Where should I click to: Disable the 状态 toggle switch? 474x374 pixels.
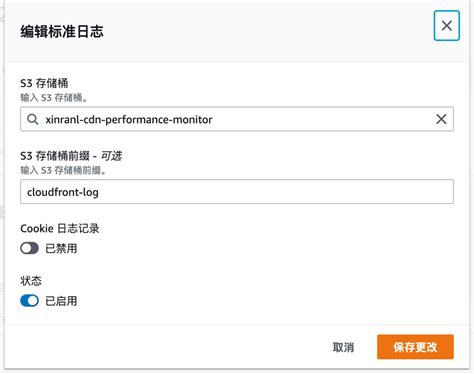point(29,301)
